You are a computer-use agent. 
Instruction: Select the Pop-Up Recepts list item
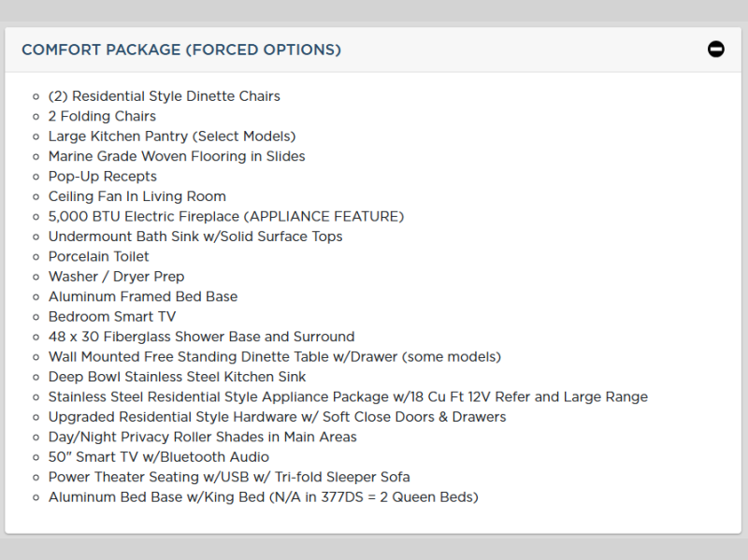(103, 177)
